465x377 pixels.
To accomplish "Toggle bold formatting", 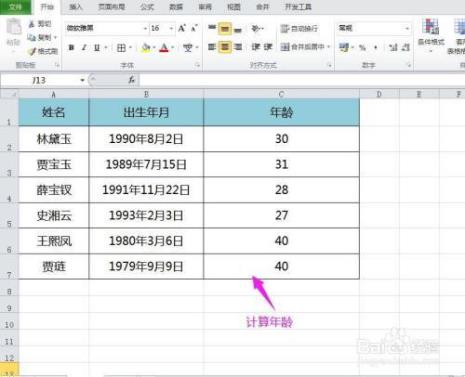I will coord(71,48).
